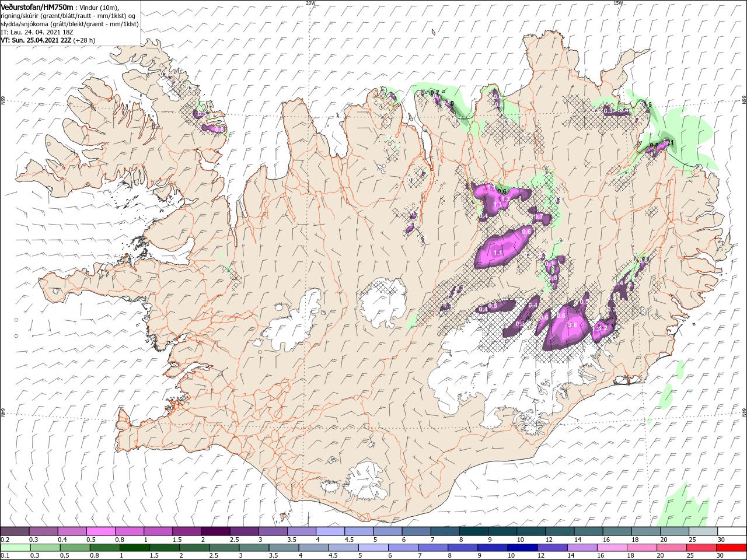This screenshot has width=747, height=560.
Task: Click the 2.5 label in upper legend row
Action: tap(234, 540)
